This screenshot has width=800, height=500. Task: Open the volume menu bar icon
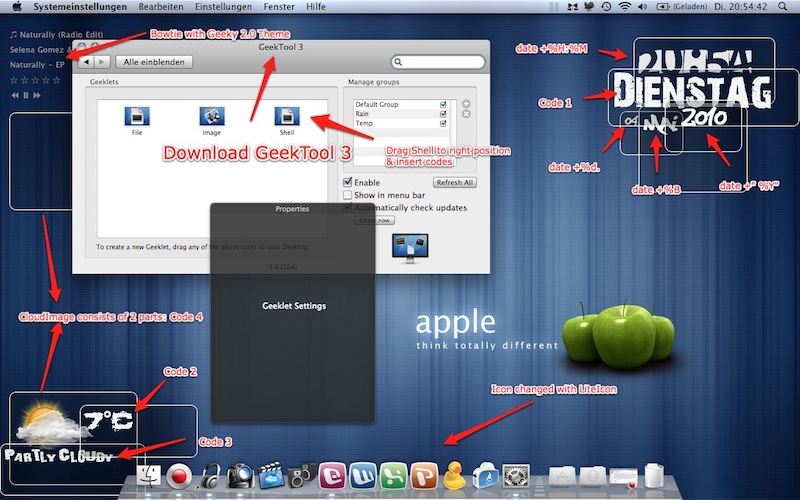[642, 7]
